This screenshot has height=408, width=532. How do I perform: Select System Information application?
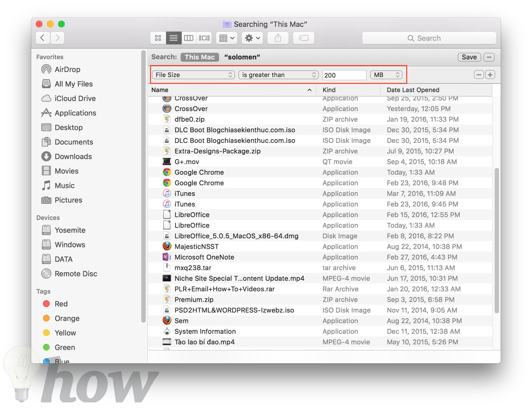tap(320, 331)
